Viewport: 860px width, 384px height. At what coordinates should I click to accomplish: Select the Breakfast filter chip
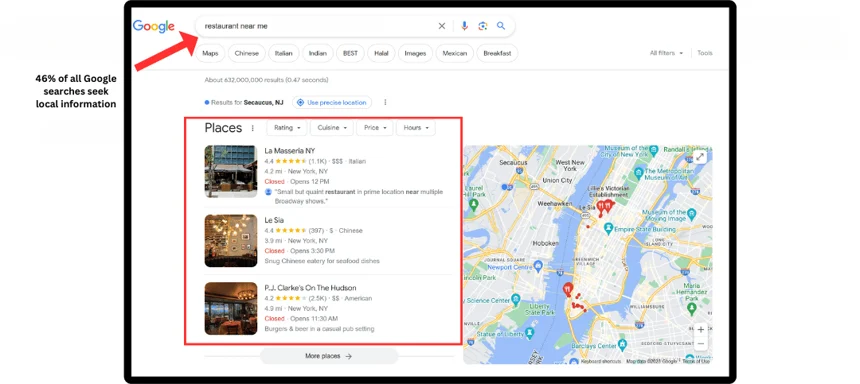tap(497, 53)
